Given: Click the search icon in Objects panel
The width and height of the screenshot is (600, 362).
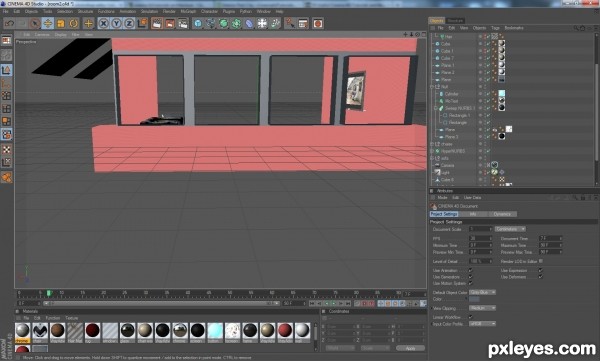Looking at the screenshot, I should [576, 28].
